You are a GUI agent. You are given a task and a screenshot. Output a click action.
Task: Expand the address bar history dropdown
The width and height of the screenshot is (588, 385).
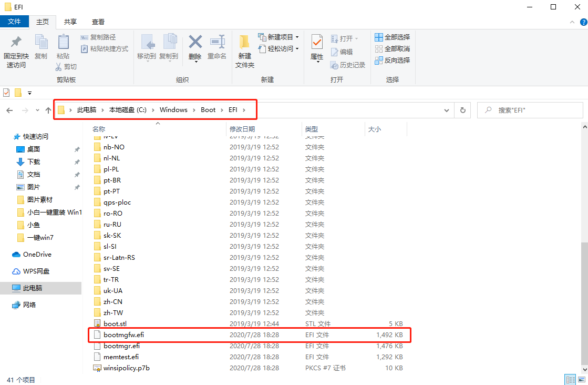tap(447, 110)
